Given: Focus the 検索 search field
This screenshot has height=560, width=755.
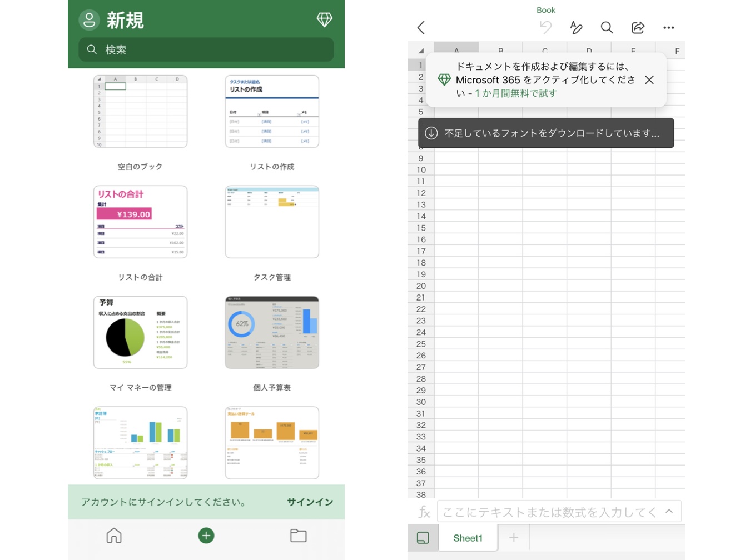Looking at the screenshot, I should coord(206,49).
